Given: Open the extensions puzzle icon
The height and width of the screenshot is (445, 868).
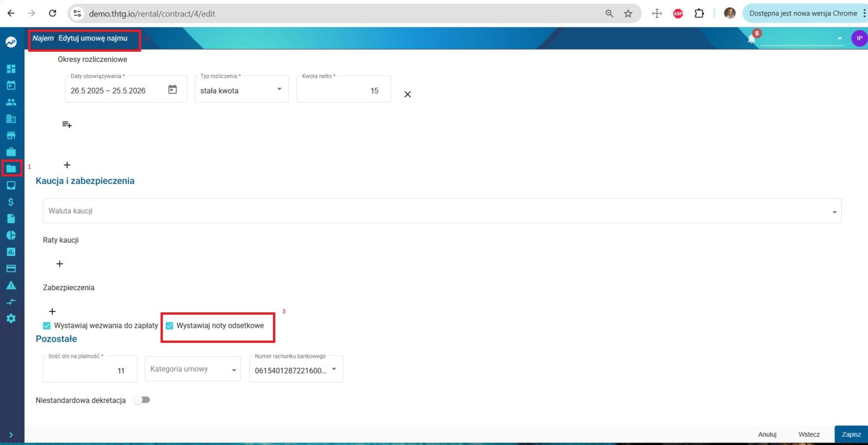Looking at the screenshot, I should (x=699, y=14).
